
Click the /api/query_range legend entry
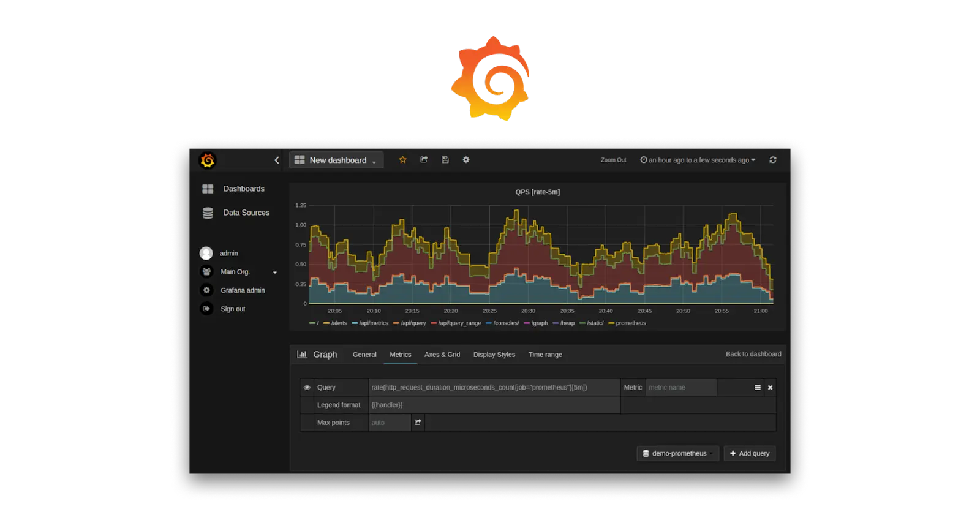coord(456,323)
